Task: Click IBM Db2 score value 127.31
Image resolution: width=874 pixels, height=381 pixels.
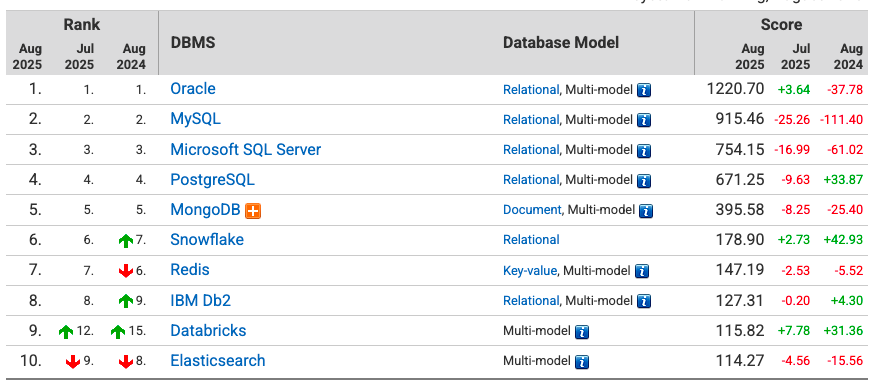Action: [x=741, y=300]
